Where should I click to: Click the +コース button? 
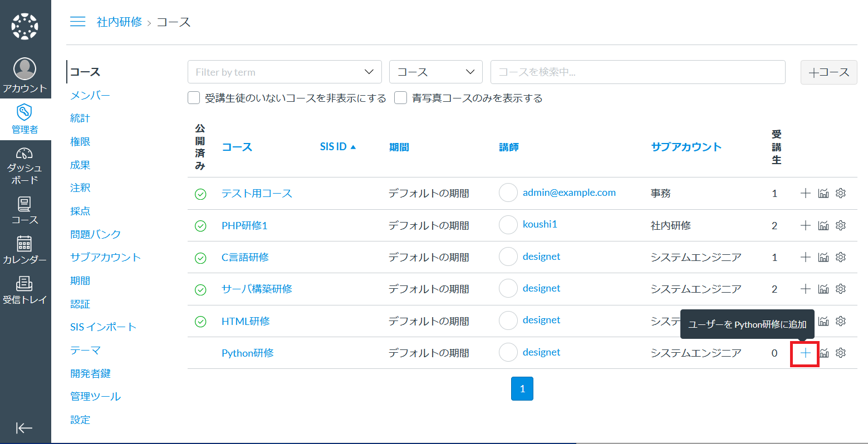[x=828, y=72]
